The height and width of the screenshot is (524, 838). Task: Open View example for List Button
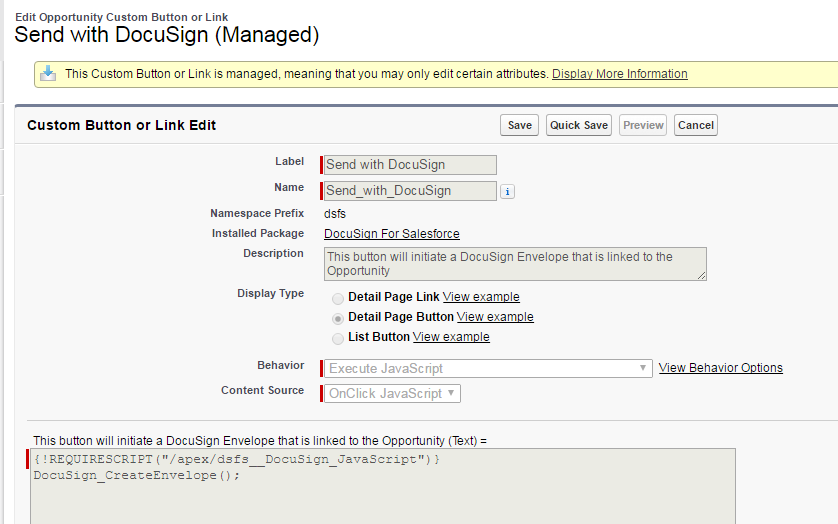pyautogui.click(x=451, y=337)
